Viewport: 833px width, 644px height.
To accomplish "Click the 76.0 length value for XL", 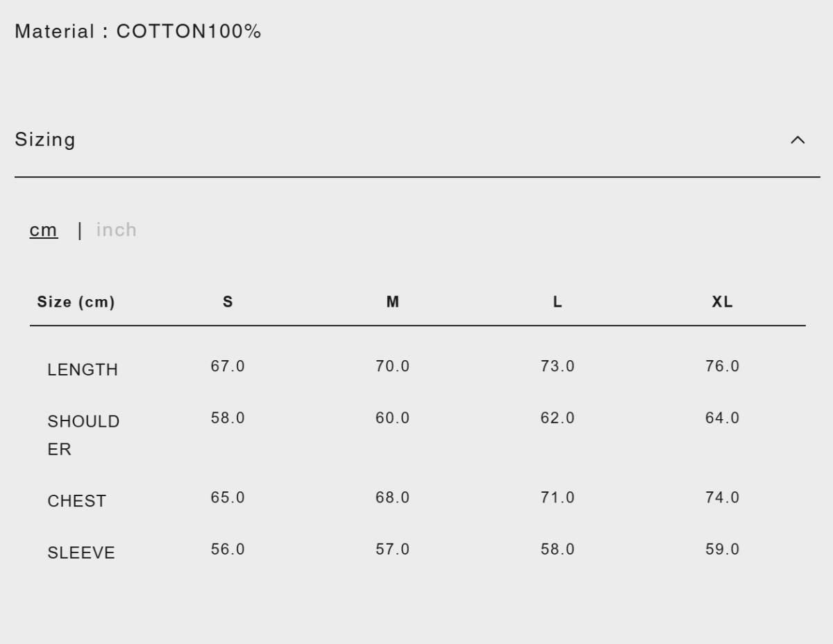I will tap(722, 366).
